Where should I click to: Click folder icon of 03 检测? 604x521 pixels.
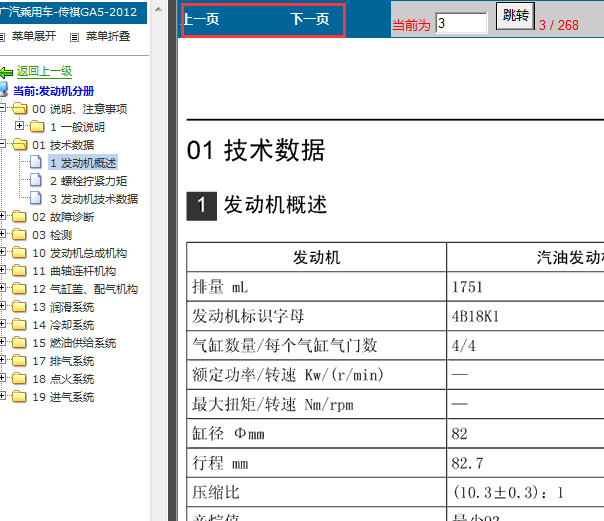19,235
